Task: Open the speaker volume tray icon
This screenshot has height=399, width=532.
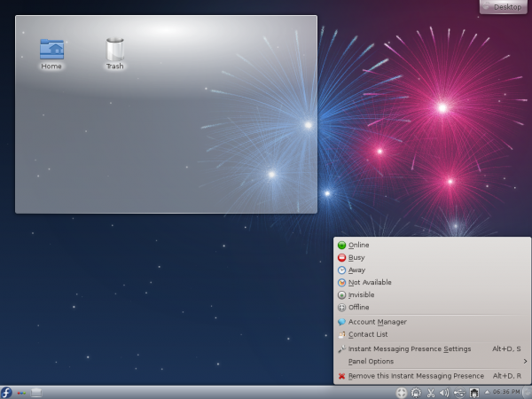Action: [443, 392]
